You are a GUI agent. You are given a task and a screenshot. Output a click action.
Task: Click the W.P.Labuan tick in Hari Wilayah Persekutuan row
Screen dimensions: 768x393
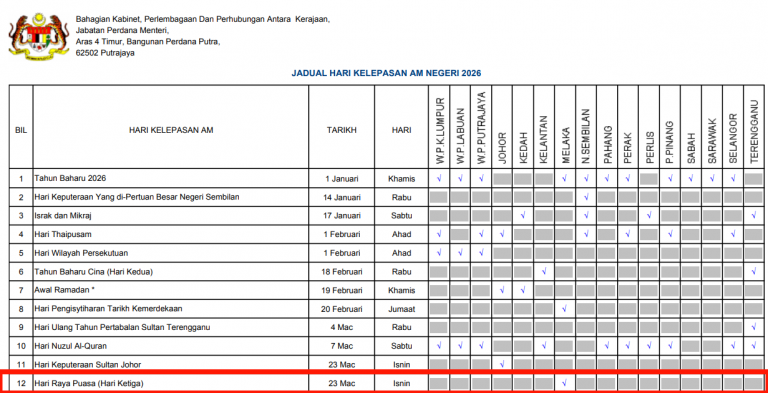[460, 253]
